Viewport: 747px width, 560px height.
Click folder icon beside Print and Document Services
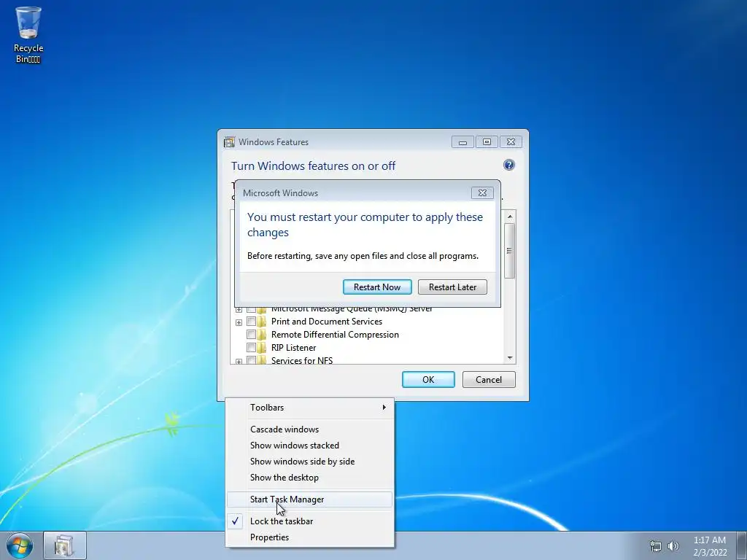click(262, 322)
